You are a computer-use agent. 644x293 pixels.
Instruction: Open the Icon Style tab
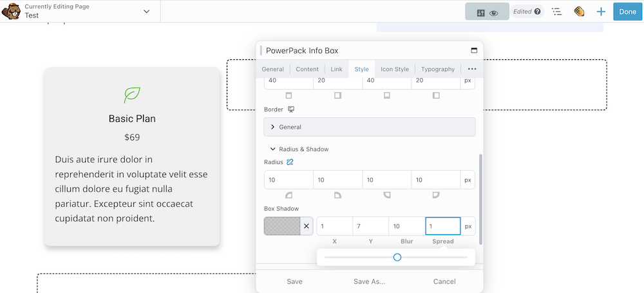395,69
